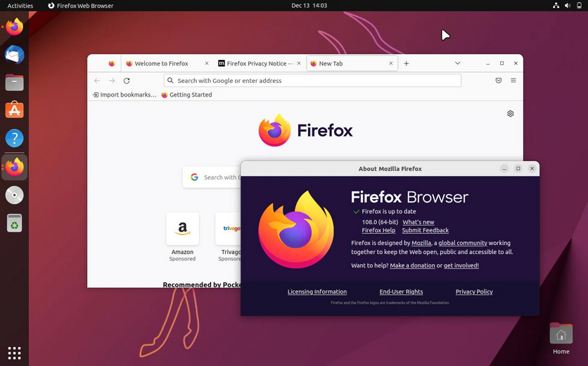Launch Thunderbird mail from the dock
588x366 pixels.
click(14, 55)
